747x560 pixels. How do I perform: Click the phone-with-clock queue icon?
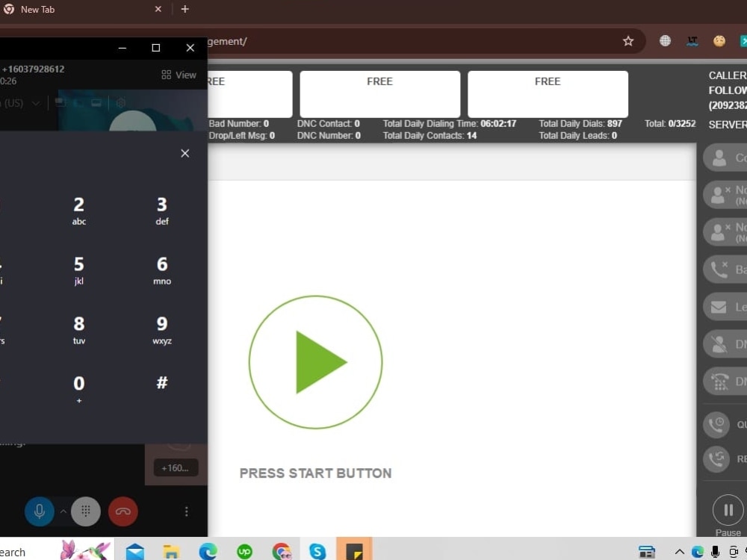(x=716, y=425)
